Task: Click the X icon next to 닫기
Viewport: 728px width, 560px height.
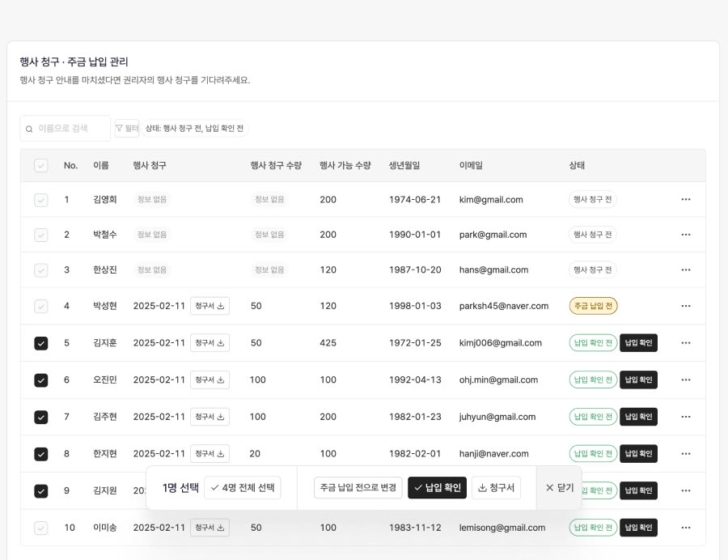Action: (549, 488)
